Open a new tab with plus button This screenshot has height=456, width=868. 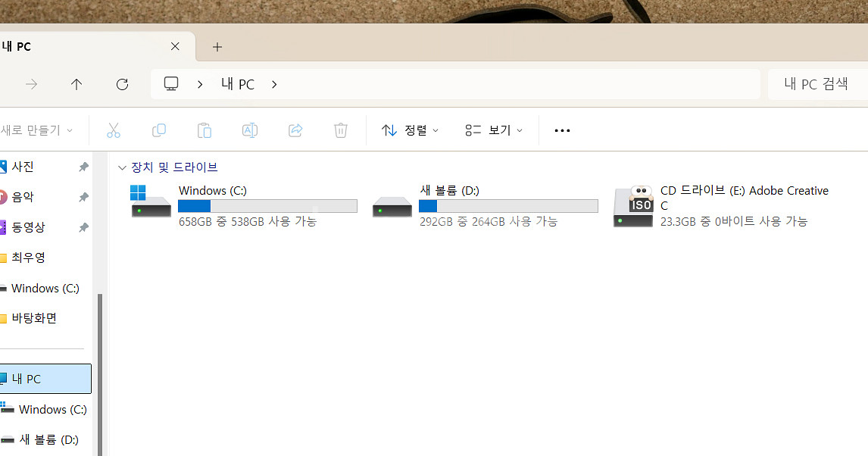pyautogui.click(x=217, y=47)
